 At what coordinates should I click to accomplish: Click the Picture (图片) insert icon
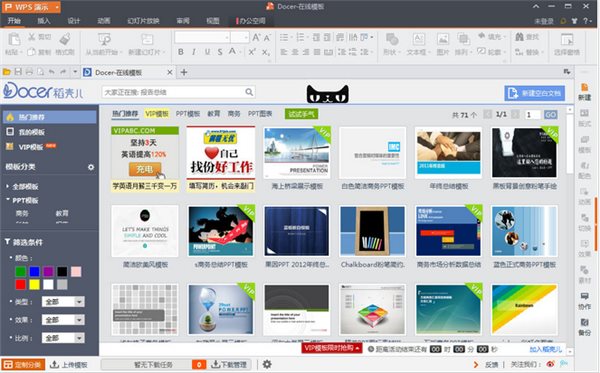(443, 39)
